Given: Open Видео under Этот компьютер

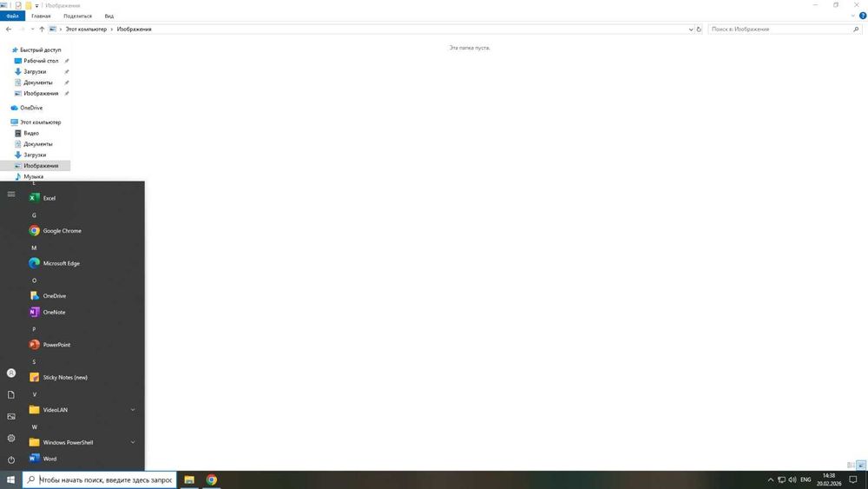Looking at the screenshot, I should click(31, 134).
